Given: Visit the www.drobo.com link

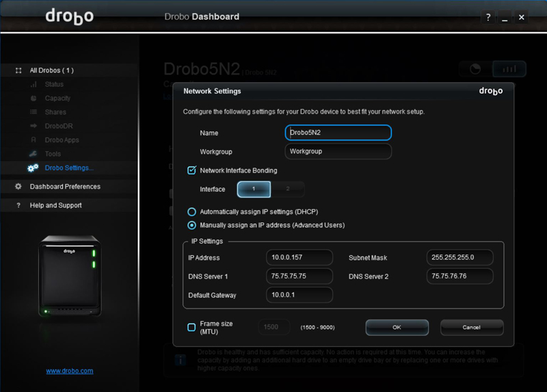Looking at the screenshot, I should [x=70, y=371].
